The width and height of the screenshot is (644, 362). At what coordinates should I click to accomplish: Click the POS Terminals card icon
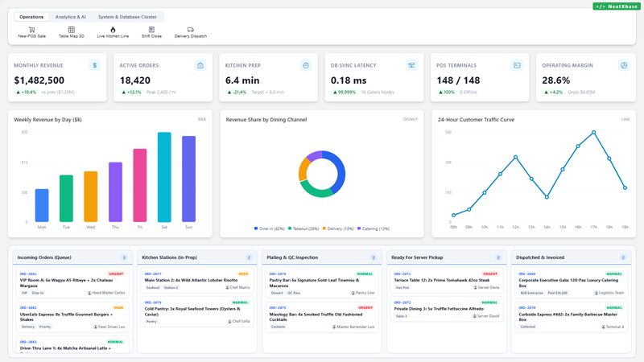click(517, 65)
